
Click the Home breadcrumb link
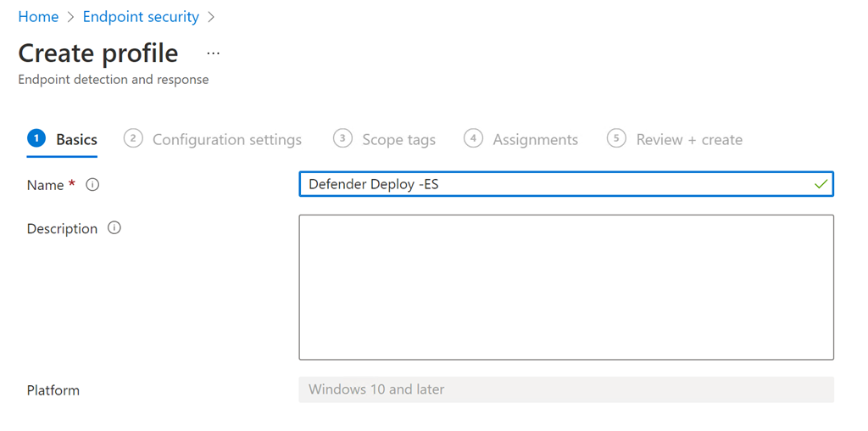[x=38, y=17]
